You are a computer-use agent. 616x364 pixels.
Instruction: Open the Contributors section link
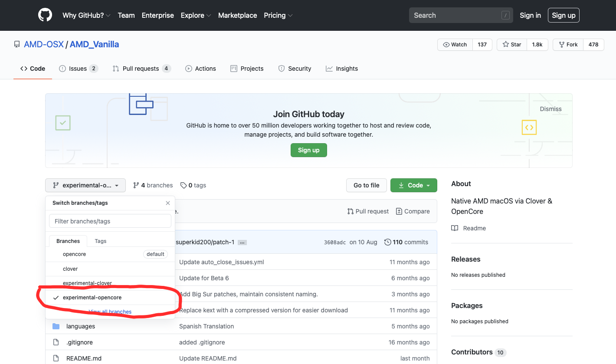(x=478, y=352)
